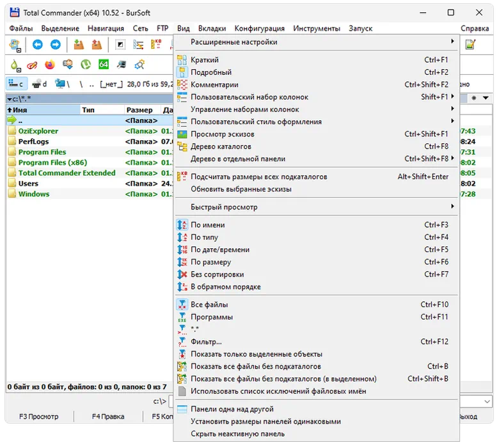Click the multi-rename tool toolbar icon

(138, 45)
